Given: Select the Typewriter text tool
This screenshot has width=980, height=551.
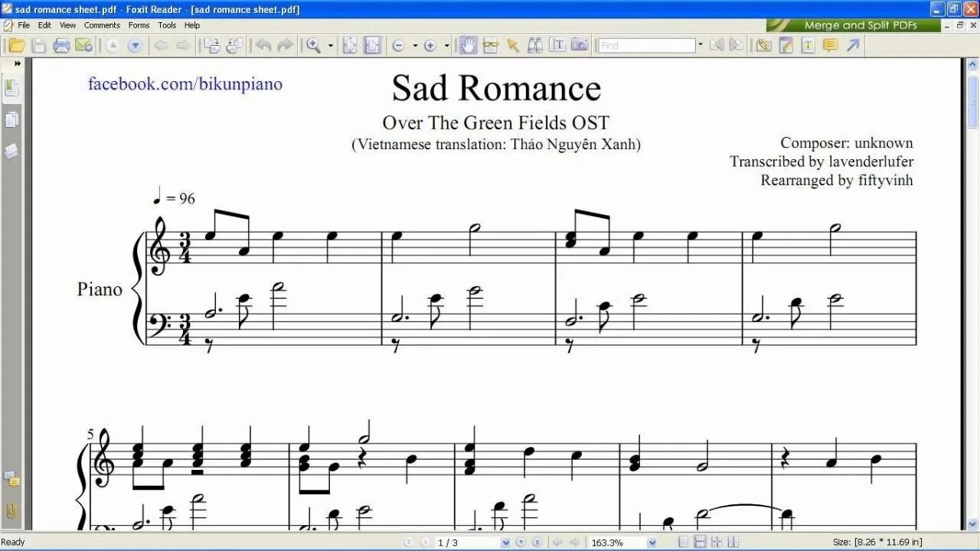Looking at the screenshot, I should (808, 45).
